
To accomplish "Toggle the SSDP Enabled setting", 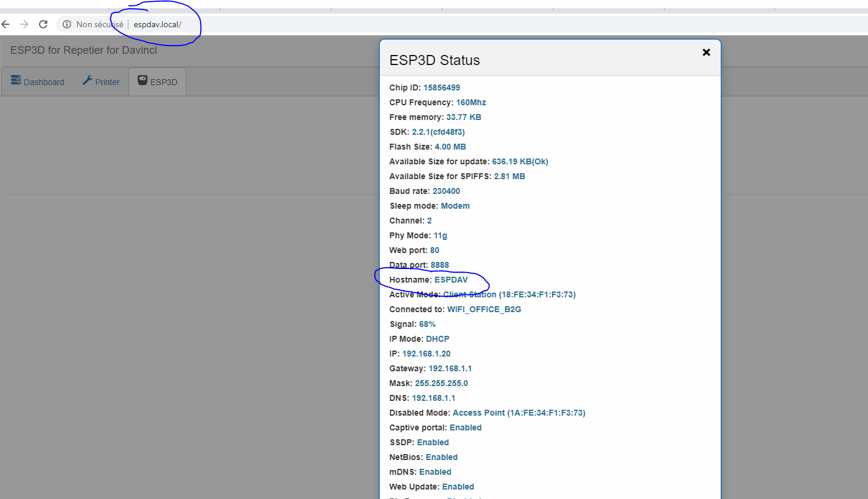I will (433, 442).
